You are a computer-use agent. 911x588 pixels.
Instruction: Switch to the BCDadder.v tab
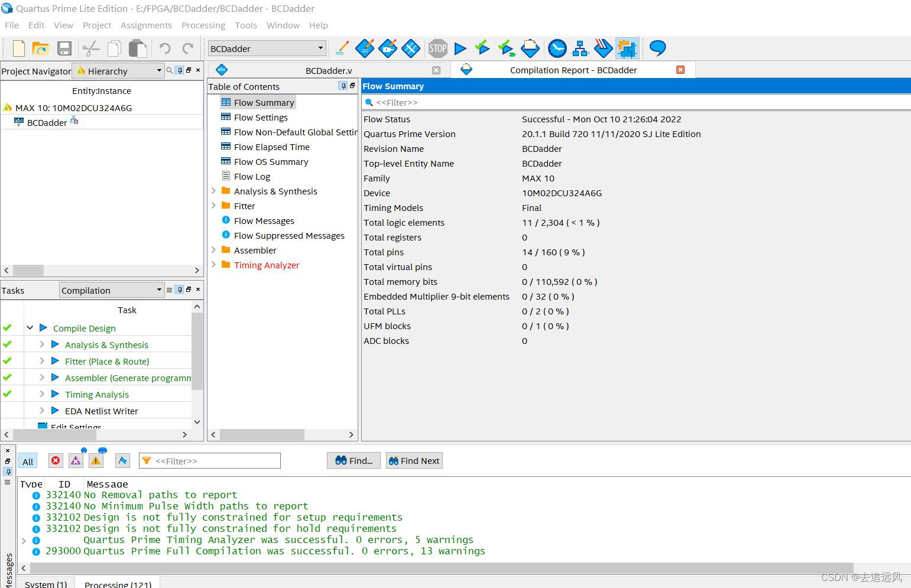(329, 70)
